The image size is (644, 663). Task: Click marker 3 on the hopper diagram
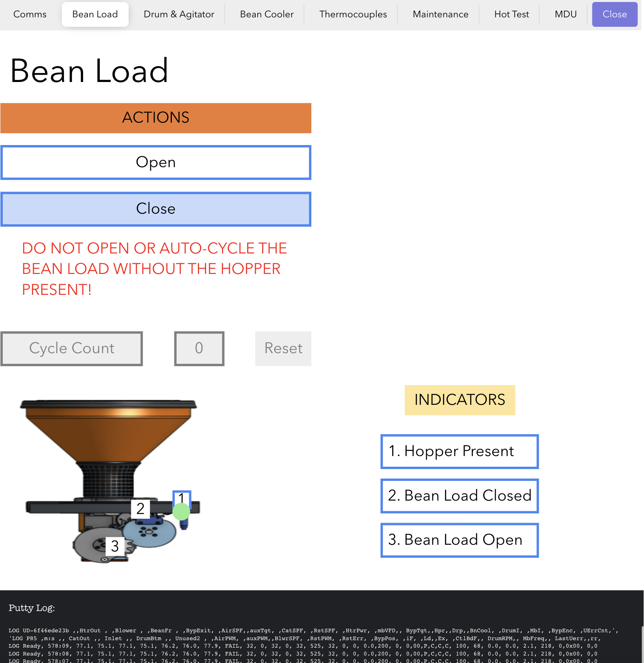(x=115, y=546)
